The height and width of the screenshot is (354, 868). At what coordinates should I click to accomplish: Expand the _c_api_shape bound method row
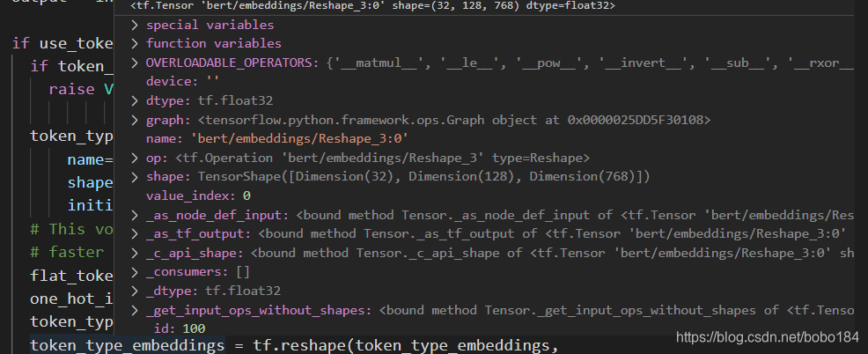pos(134,254)
